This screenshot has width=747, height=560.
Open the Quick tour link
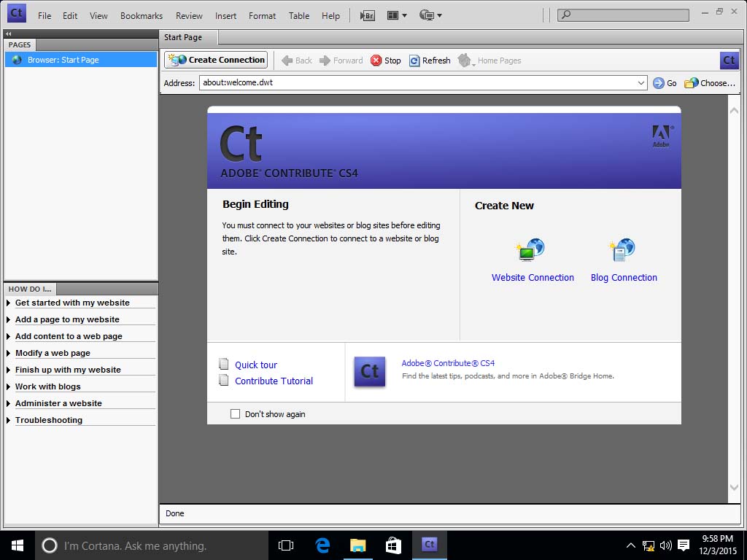pyautogui.click(x=256, y=365)
